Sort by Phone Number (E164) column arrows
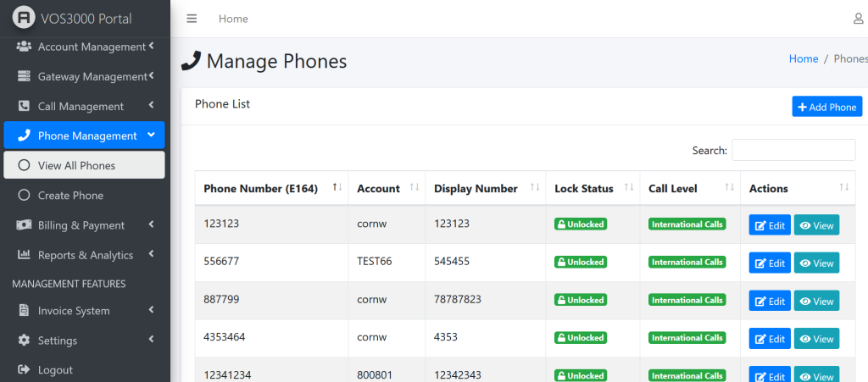 point(337,188)
